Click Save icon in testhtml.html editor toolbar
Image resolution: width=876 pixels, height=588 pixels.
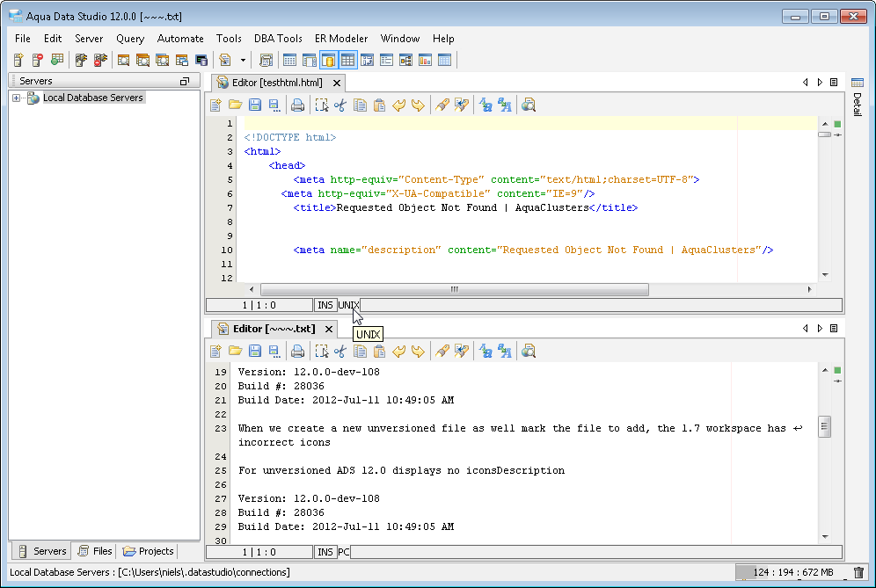(254, 105)
